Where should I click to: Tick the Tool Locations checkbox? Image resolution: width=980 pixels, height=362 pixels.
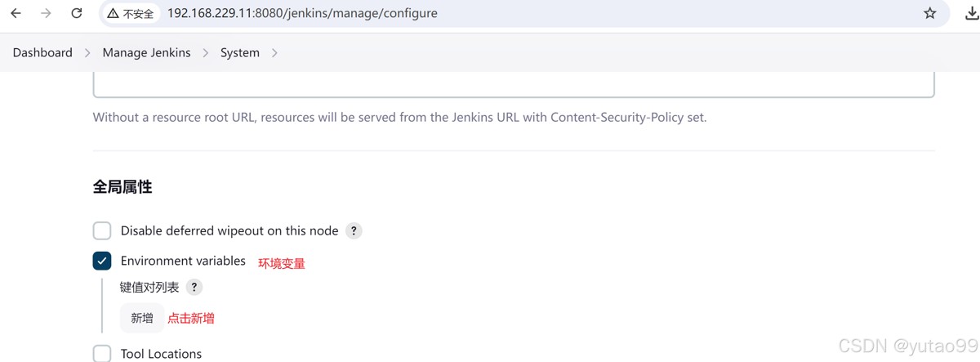click(102, 354)
